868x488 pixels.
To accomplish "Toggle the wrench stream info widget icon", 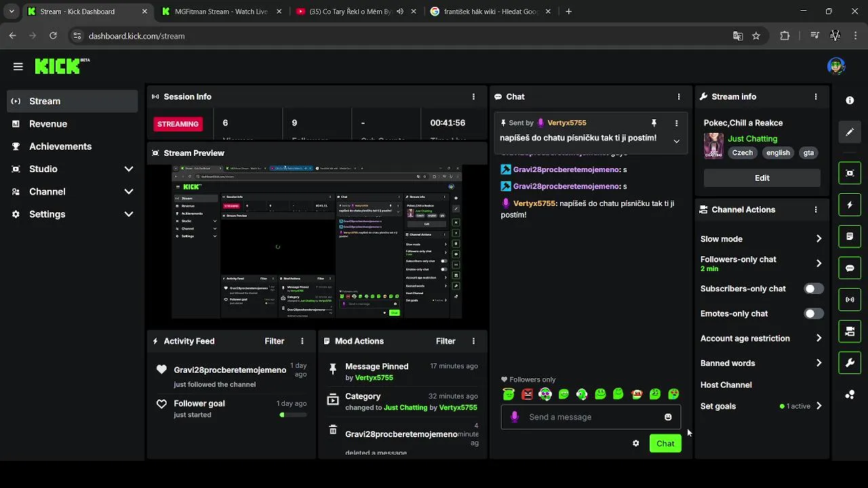I will 850,363.
